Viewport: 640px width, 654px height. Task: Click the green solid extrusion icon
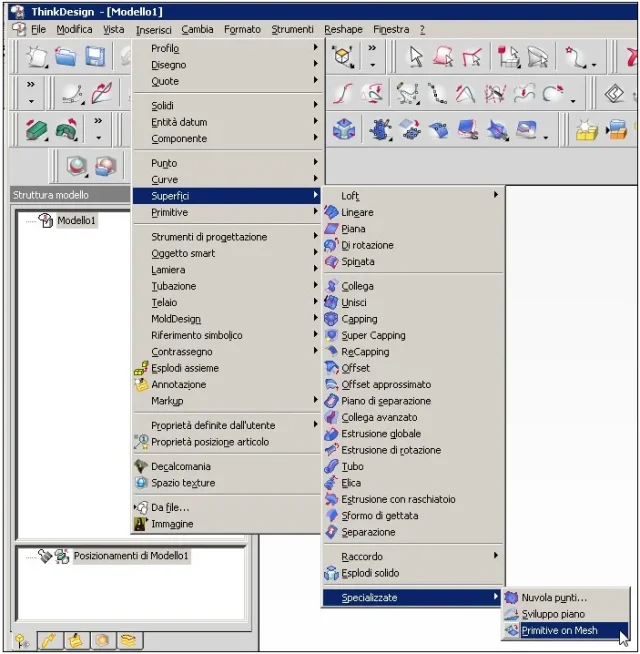point(37,130)
